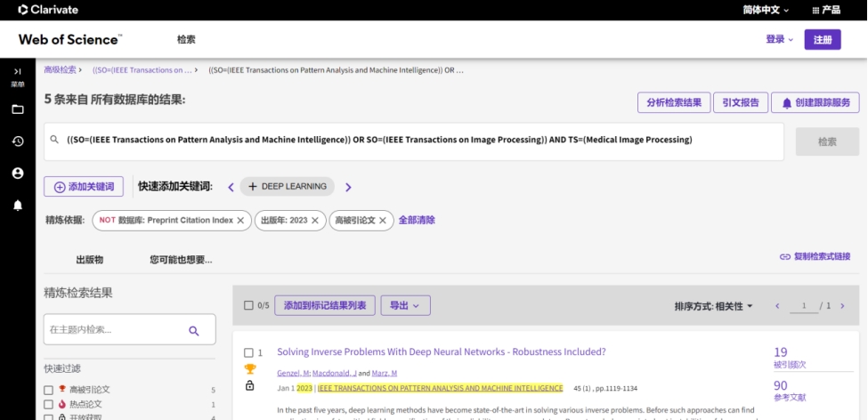Check the 开放获取 quick filter

(49, 417)
